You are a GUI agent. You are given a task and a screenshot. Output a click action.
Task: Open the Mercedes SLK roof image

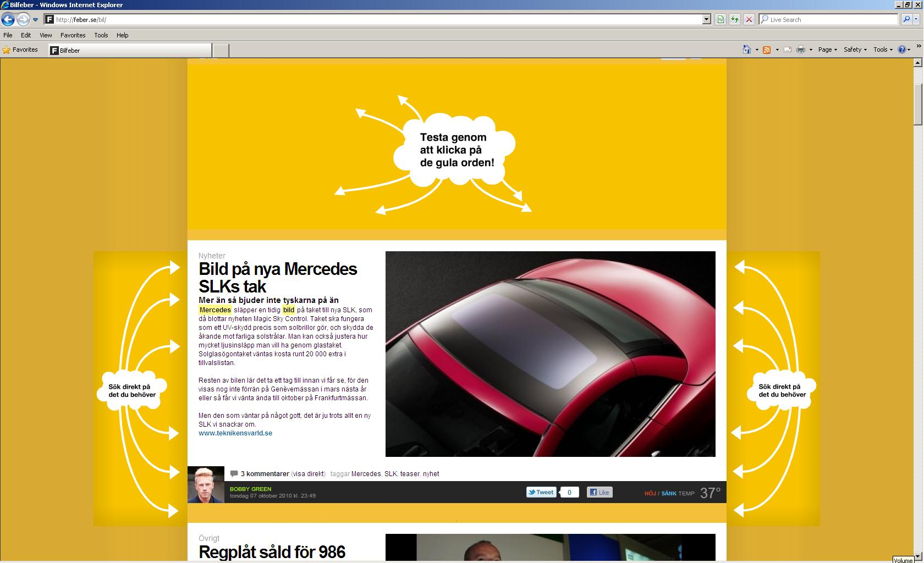click(x=550, y=354)
